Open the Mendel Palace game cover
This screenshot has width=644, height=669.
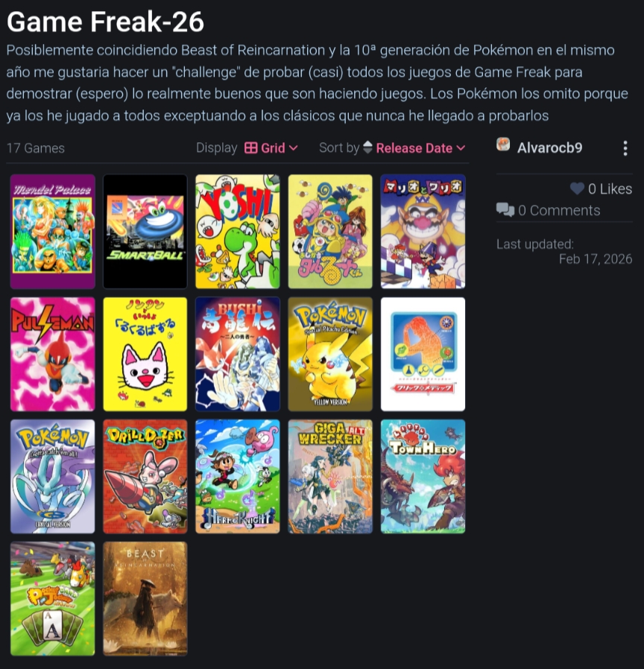point(52,231)
